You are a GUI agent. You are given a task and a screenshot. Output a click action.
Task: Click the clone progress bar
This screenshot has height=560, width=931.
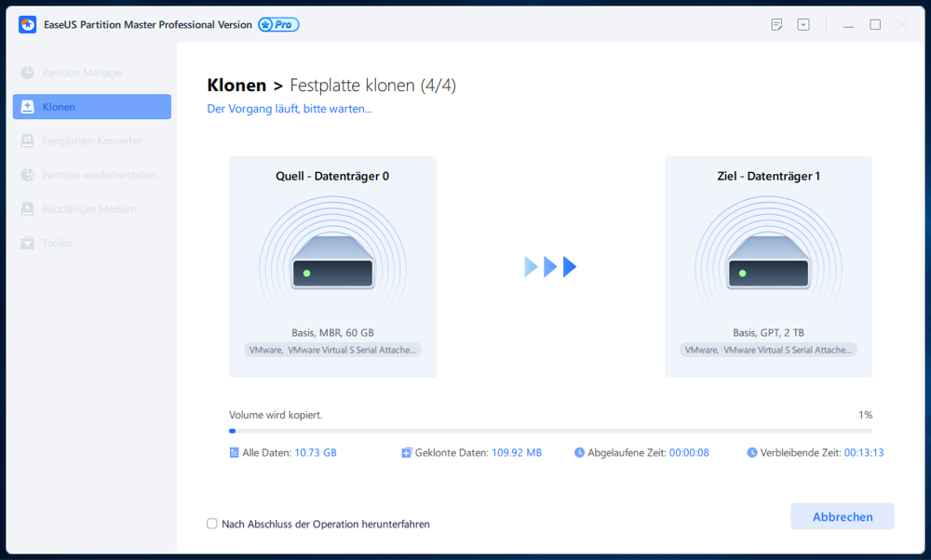coord(550,432)
